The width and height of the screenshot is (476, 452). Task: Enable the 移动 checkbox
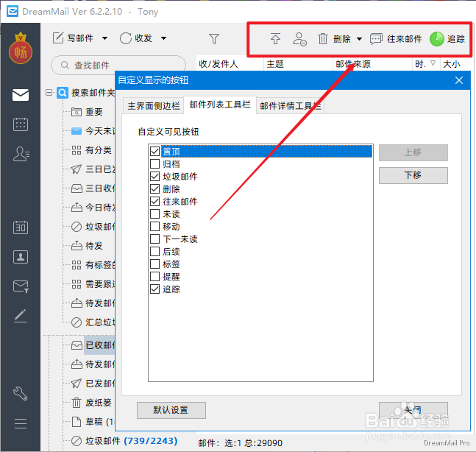click(154, 226)
